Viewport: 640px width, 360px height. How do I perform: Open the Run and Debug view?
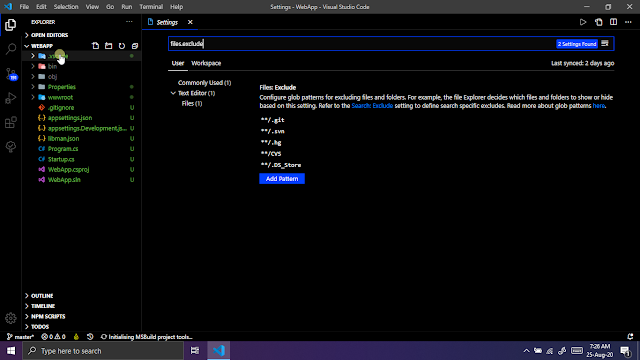tap(11, 98)
